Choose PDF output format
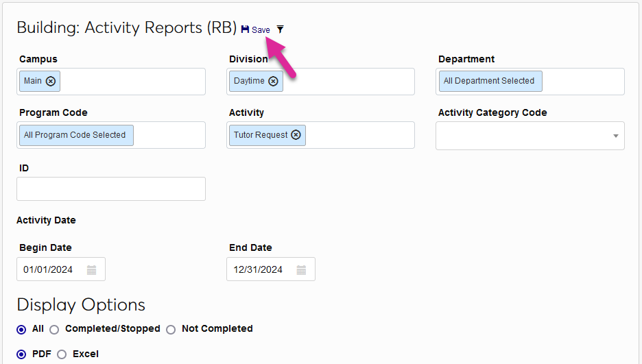 pyautogui.click(x=21, y=354)
